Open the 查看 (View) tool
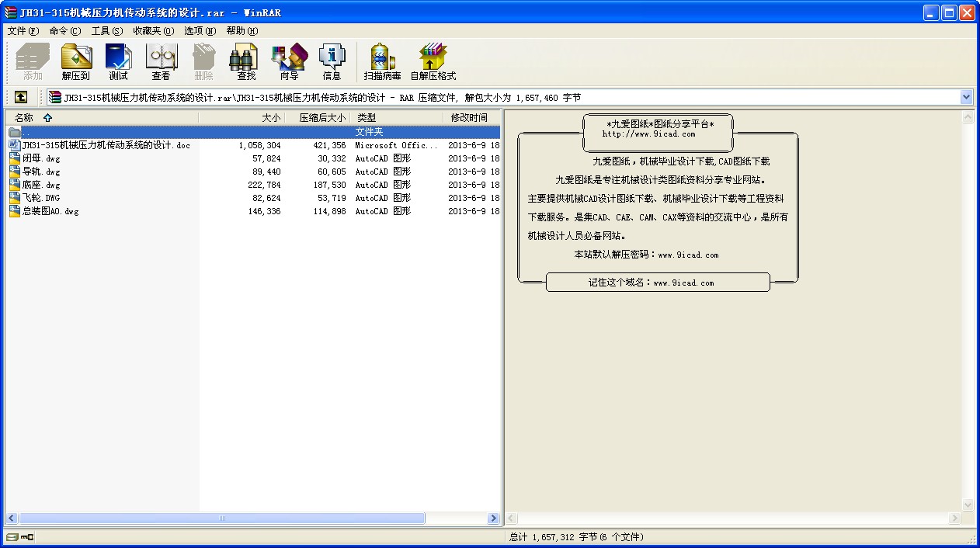The height and width of the screenshot is (548, 980). (161, 62)
